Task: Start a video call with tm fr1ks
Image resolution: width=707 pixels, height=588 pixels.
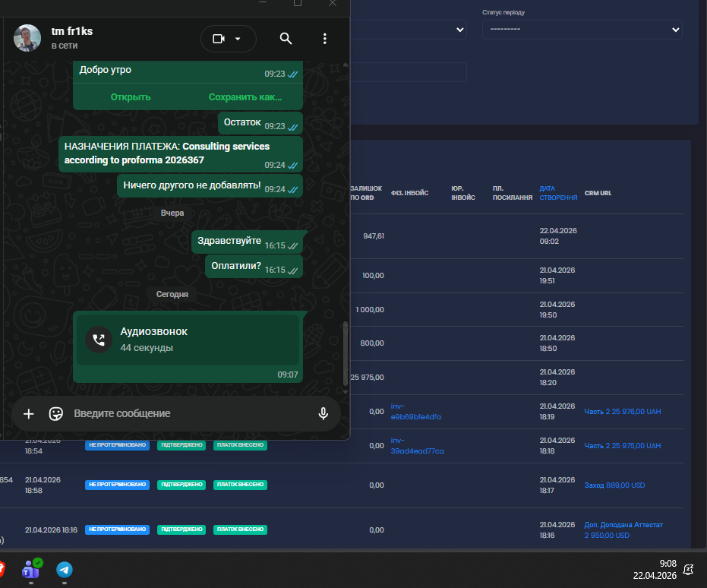Action: [x=219, y=39]
